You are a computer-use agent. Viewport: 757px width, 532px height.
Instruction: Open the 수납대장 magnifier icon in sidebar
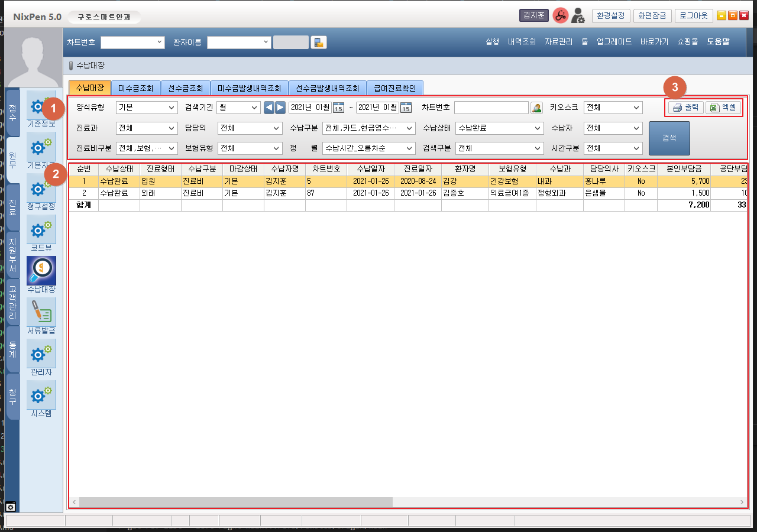click(x=41, y=270)
